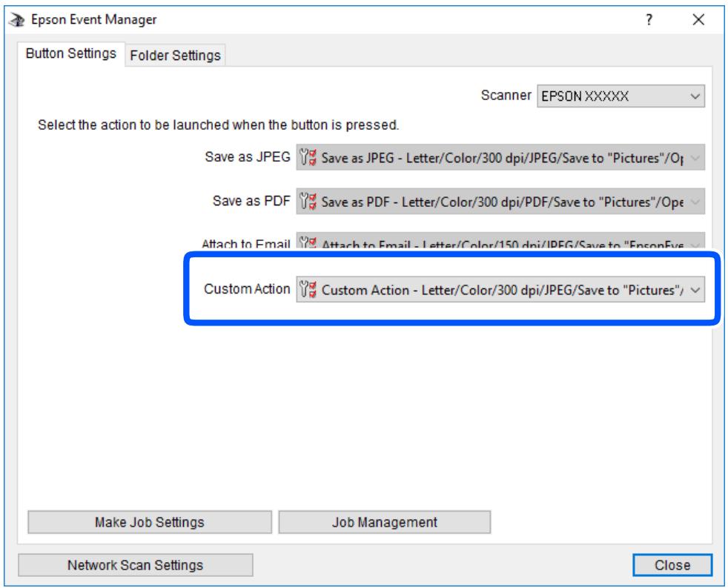Screen dimensions: 728x588
Task: Click the help question mark button
Action: coord(649,19)
